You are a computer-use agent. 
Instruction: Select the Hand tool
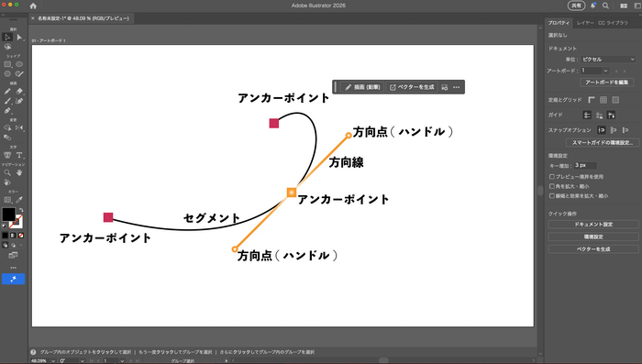(x=19, y=172)
